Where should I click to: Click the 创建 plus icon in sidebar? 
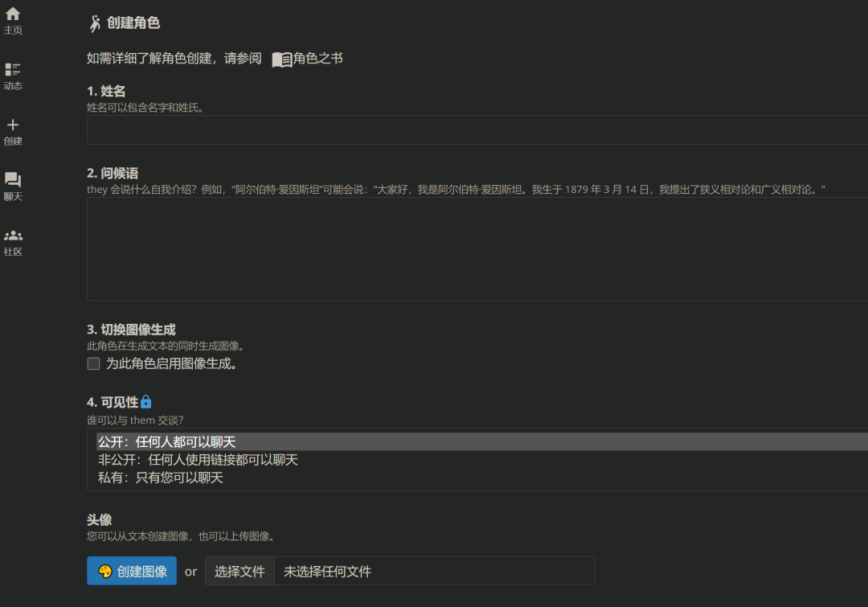click(x=12, y=126)
